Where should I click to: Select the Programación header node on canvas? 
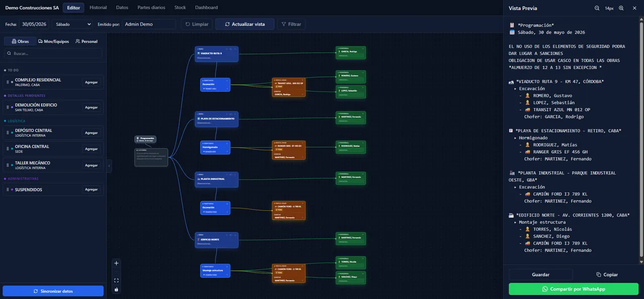(x=145, y=139)
